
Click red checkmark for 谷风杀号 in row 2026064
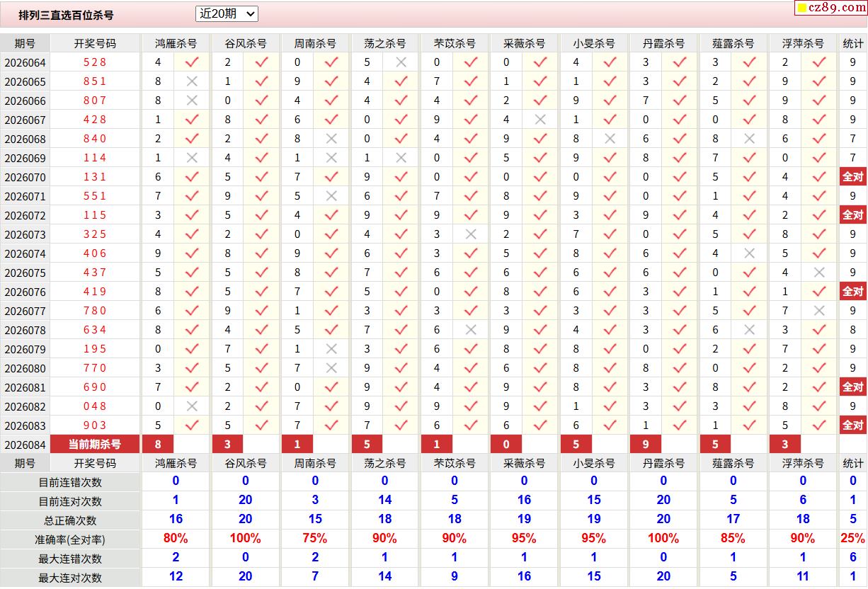tap(262, 62)
